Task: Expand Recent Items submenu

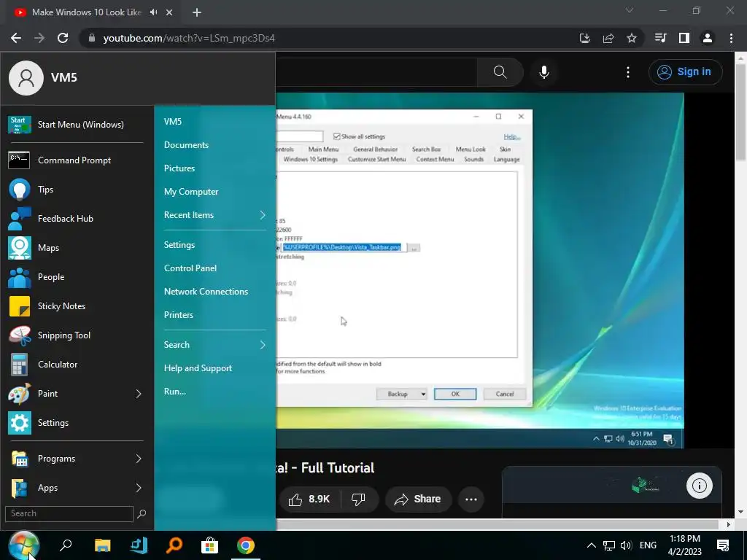Action: [263, 215]
